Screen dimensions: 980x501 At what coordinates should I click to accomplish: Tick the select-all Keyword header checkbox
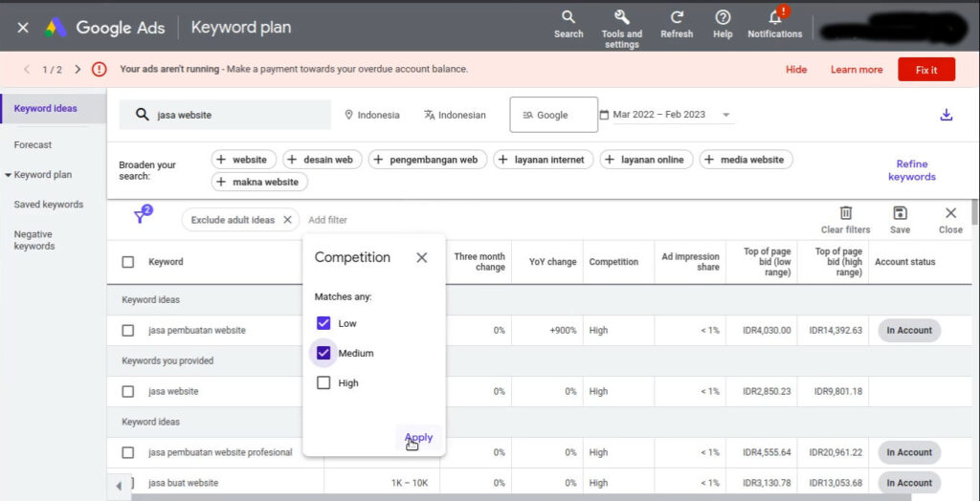(x=128, y=262)
